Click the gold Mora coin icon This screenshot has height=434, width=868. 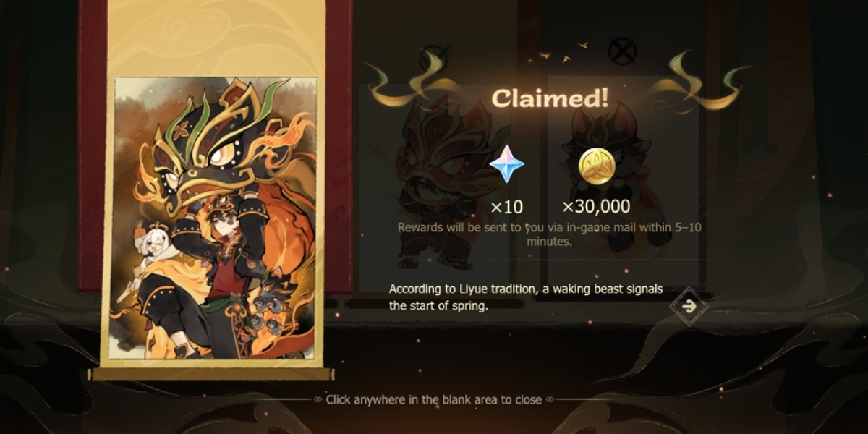[597, 165]
